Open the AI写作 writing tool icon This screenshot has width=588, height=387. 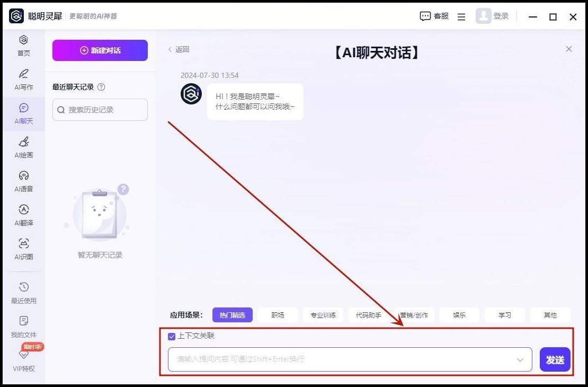pos(23,74)
